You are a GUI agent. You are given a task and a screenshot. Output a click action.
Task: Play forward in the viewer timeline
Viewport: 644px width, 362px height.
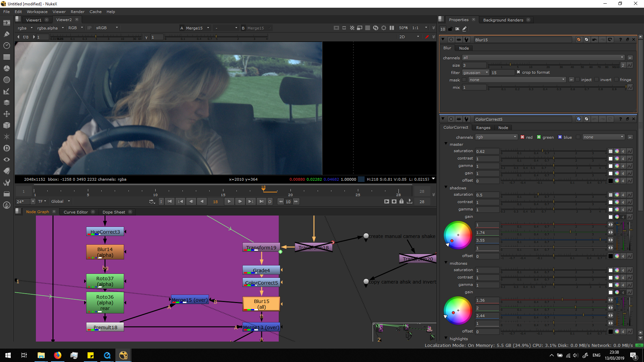coord(229,201)
